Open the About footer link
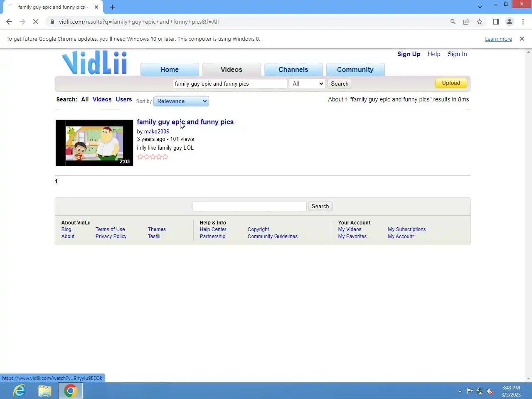Screen dimensions: 532x399 coord(68,236)
